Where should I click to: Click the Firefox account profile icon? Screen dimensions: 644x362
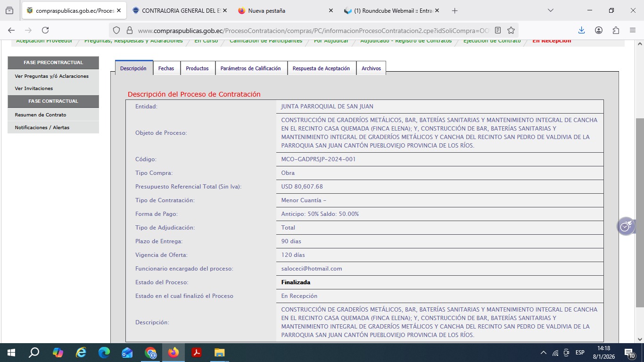(x=599, y=30)
